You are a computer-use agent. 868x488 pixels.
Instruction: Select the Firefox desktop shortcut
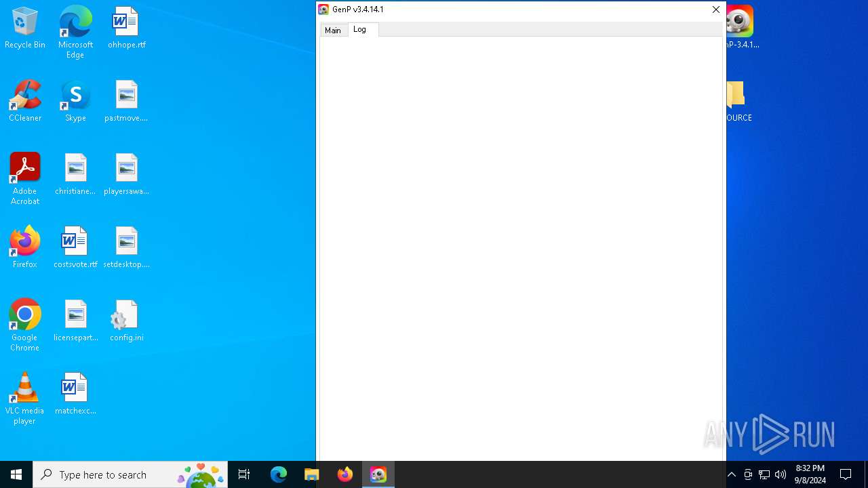25,247
